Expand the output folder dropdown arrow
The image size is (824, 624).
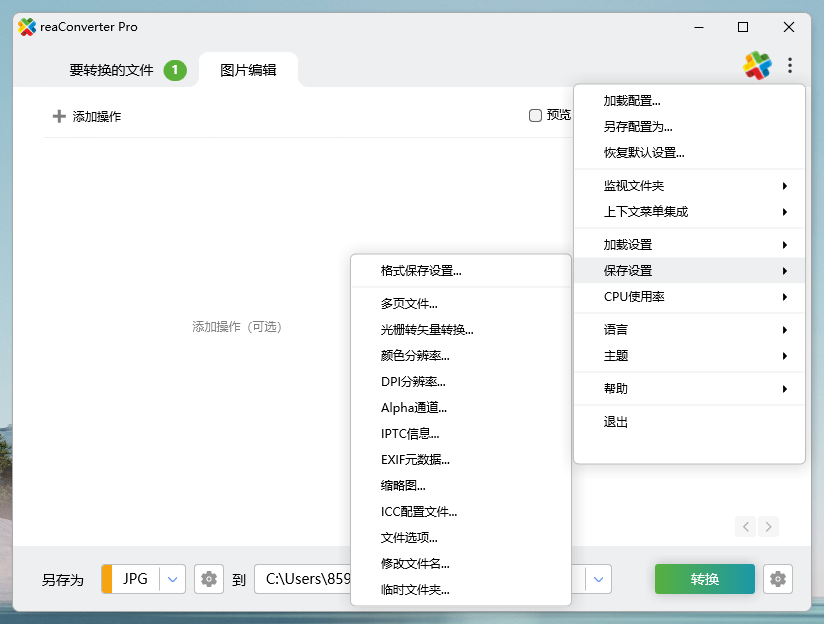click(598, 579)
